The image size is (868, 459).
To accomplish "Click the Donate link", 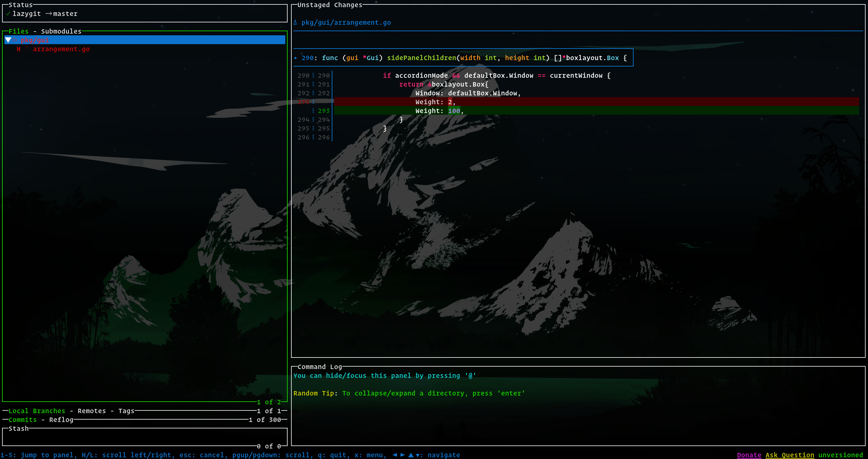I will coord(749,455).
